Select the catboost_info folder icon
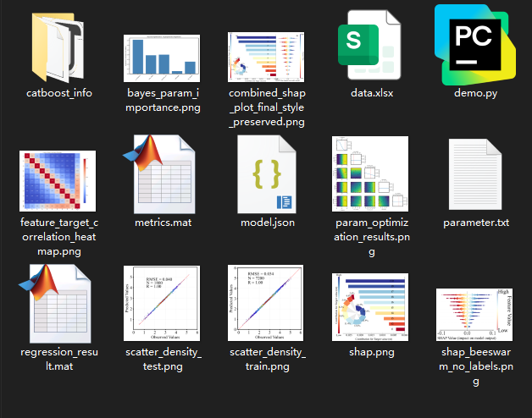Image resolution: width=532 pixels, height=418 pixels. (58, 47)
